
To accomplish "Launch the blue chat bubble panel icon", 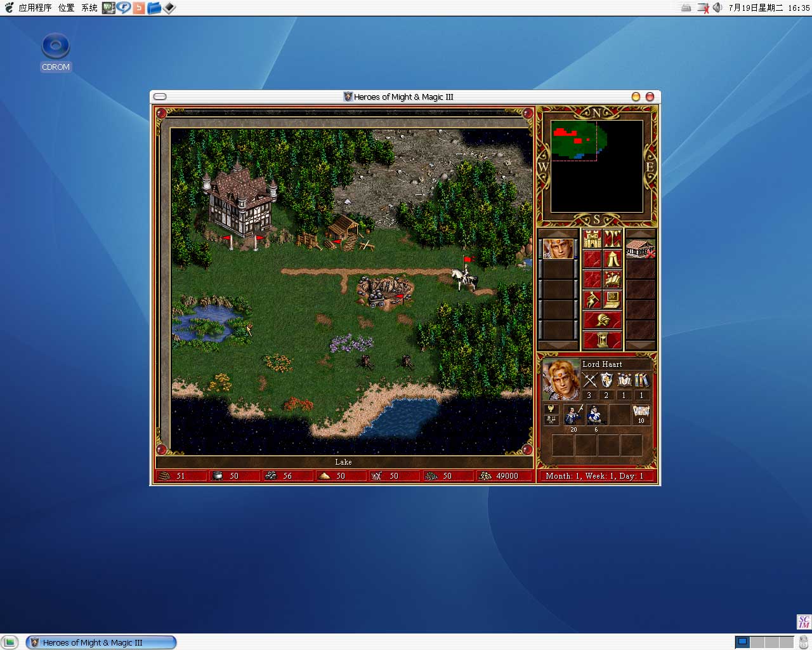I will pyautogui.click(x=124, y=8).
